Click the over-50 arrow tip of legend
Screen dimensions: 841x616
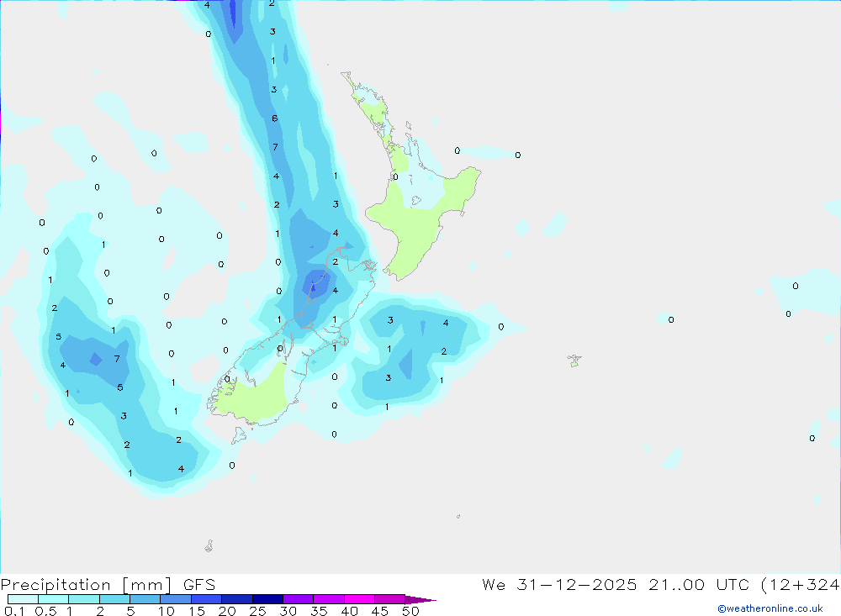421,600
